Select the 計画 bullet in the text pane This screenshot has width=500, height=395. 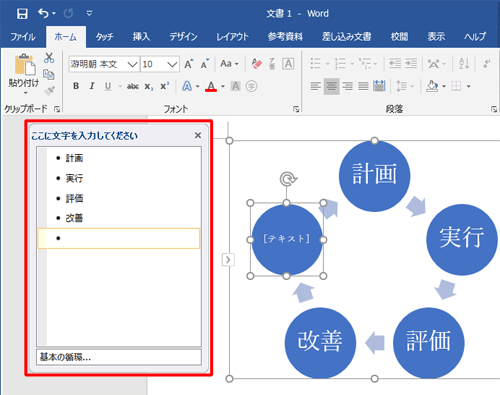[x=74, y=158]
